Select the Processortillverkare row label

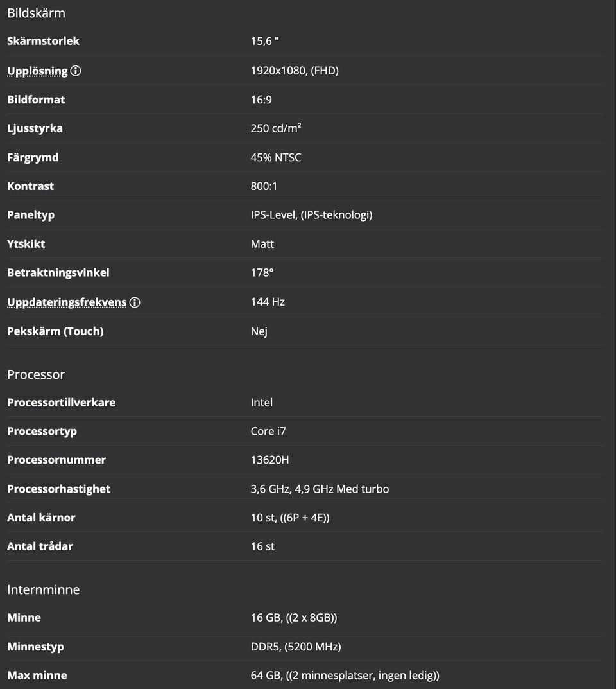click(61, 403)
